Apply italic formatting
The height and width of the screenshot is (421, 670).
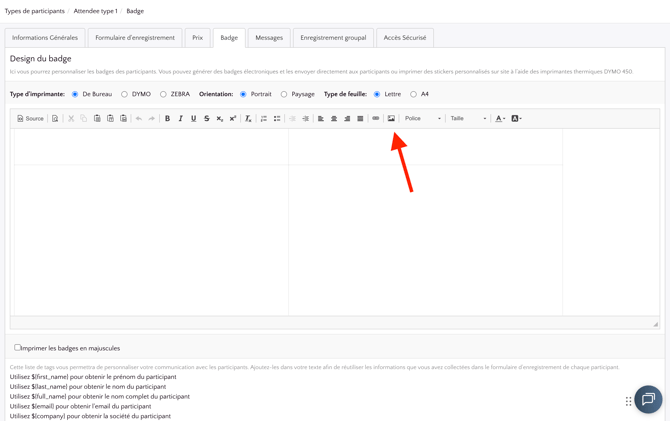(x=180, y=119)
